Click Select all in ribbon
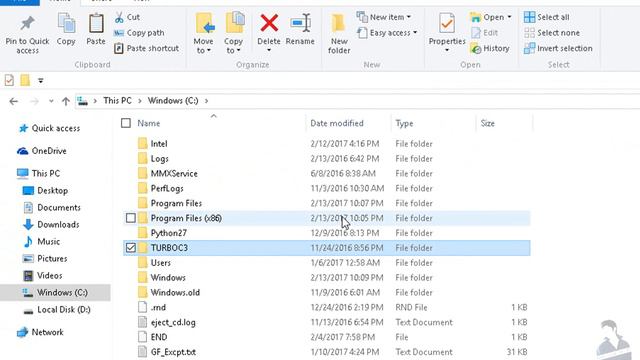Viewport: 640px width, 360px height. click(x=547, y=17)
